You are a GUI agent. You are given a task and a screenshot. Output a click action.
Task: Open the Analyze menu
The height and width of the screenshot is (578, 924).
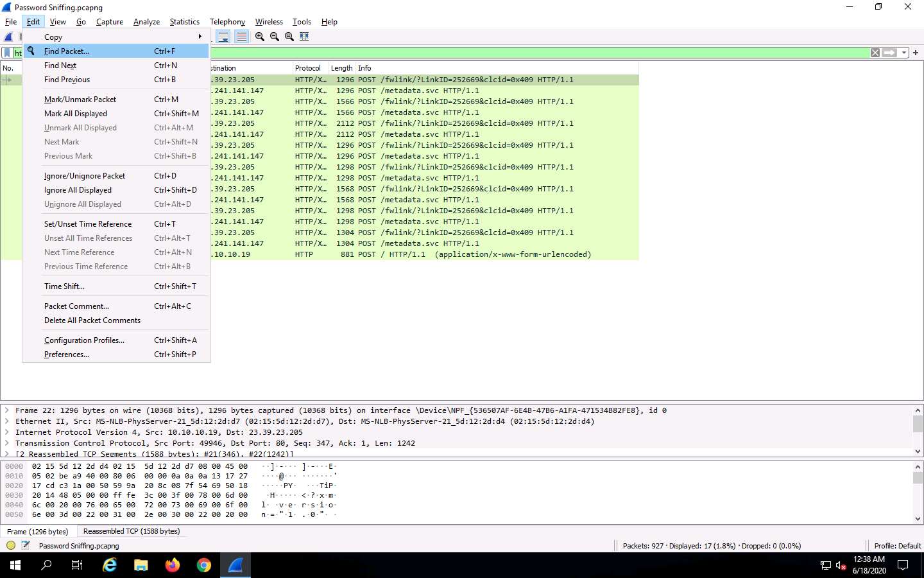146,22
